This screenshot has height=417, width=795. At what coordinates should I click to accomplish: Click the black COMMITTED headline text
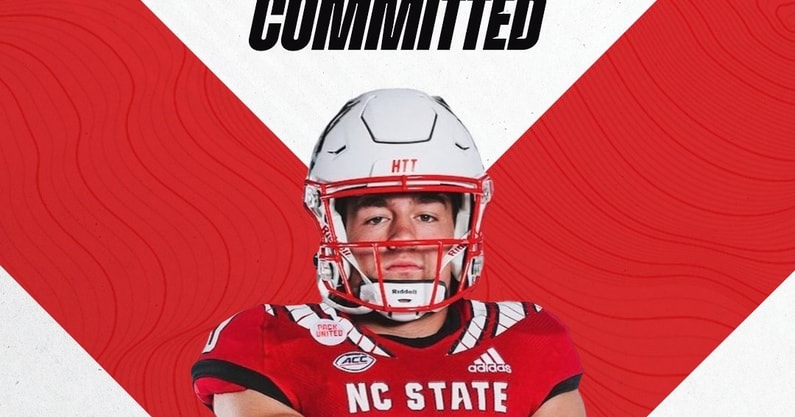[x=398, y=25]
